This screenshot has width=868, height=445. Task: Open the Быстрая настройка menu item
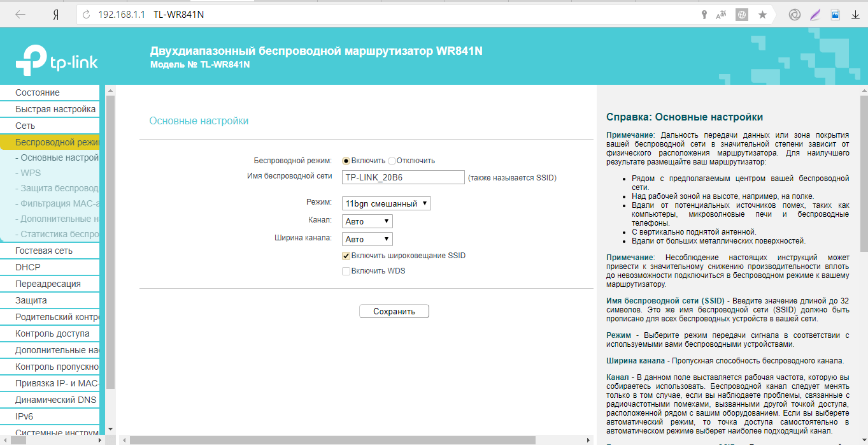(x=50, y=109)
